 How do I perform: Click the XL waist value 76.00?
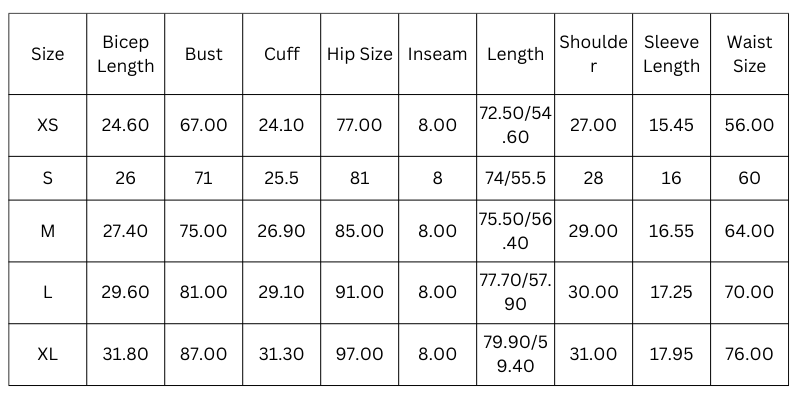tap(749, 354)
